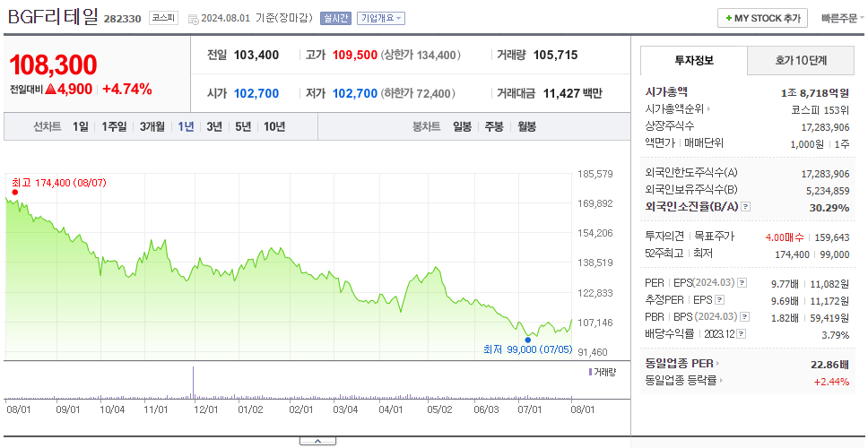Click the 거래대금 value 11,427 백만

click(572, 93)
